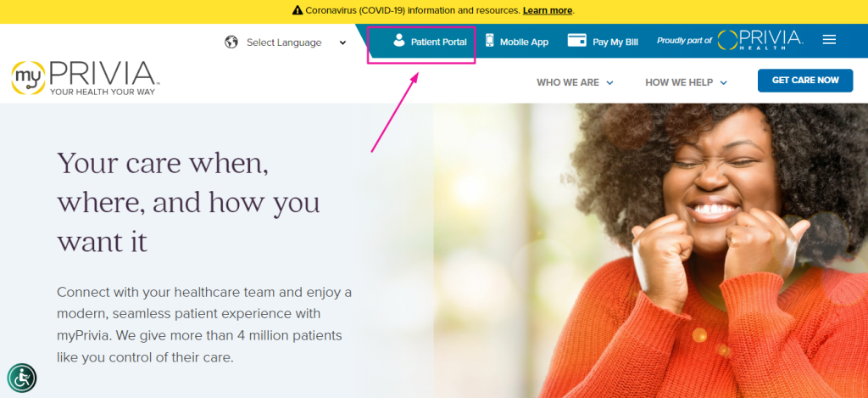This screenshot has height=398, width=868.
Task: Click the 'Connect with your healthcare team' paragraph
Action: pyautogui.click(x=204, y=325)
